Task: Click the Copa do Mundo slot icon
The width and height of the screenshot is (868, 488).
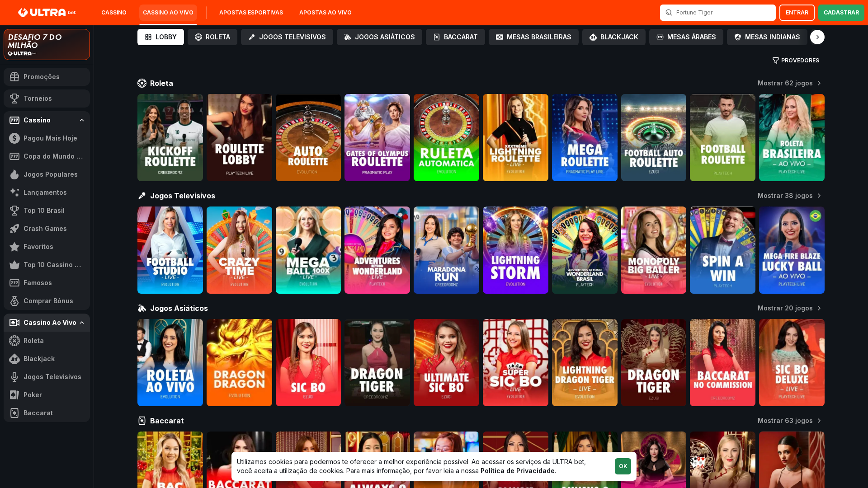Action: point(14,156)
